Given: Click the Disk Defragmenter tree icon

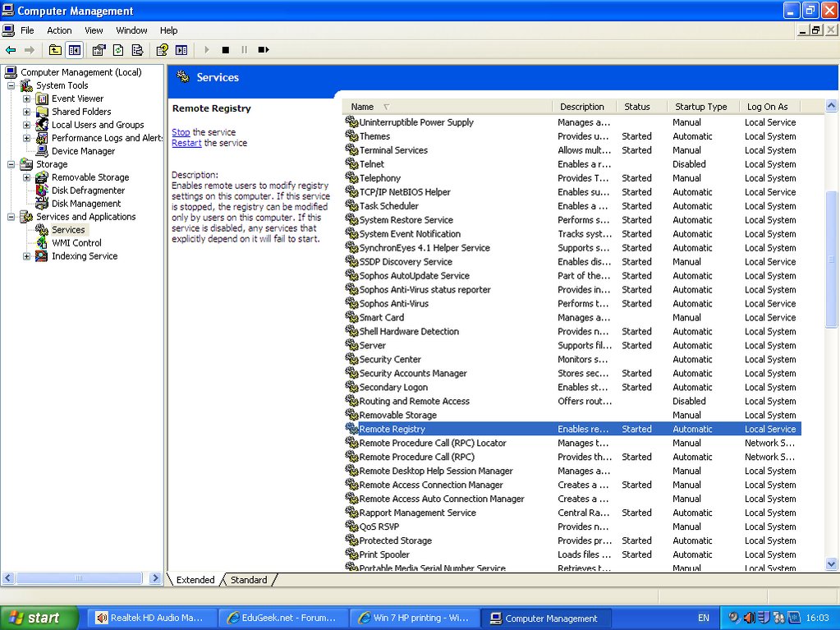Looking at the screenshot, I should (x=42, y=191).
